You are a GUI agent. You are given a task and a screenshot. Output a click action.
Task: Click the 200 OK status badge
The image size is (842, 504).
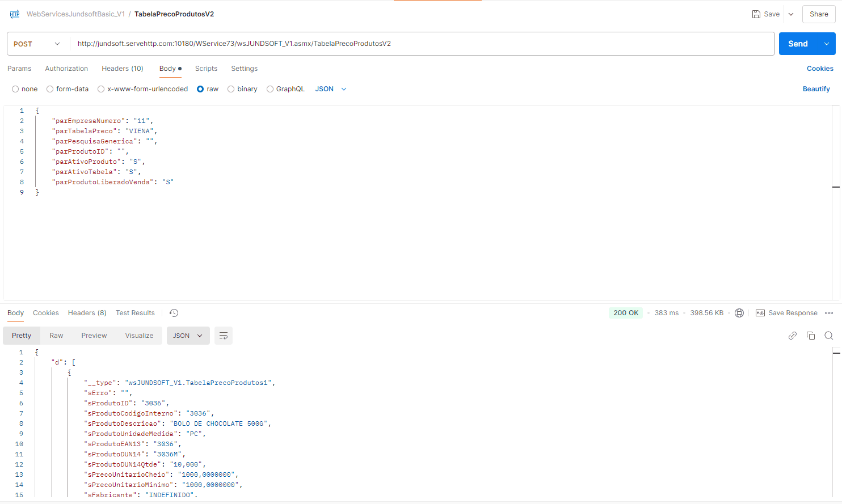[626, 313]
